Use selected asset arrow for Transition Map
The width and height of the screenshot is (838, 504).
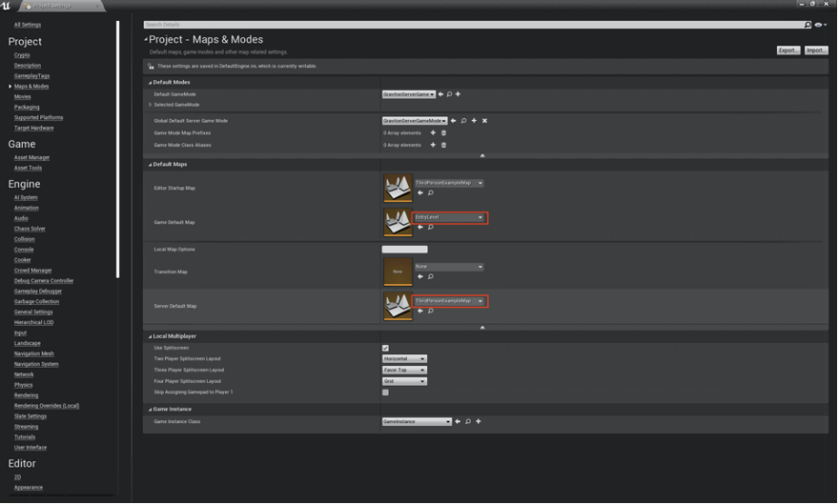point(420,276)
